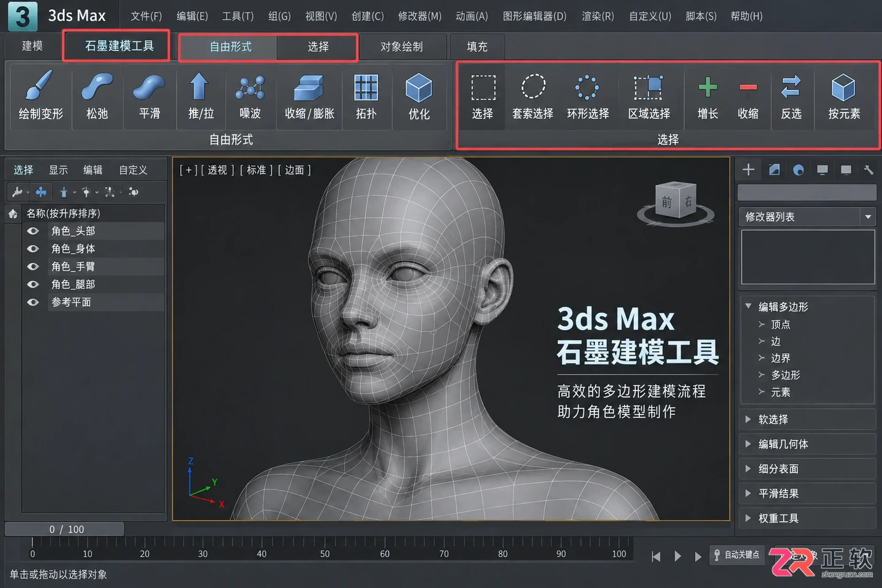Open the utilities wrench in command panel

pyautogui.click(x=869, y=170)
